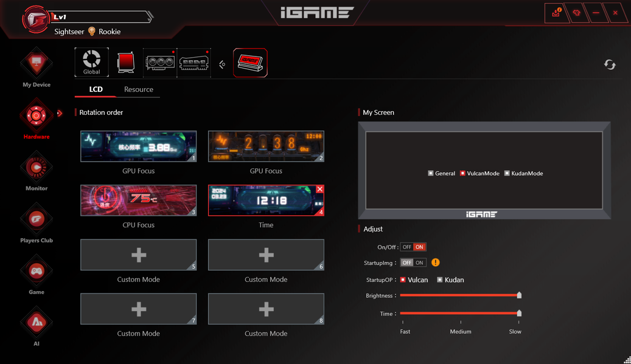Select the KudanMode screen option
Screen dimensions: 631x364
[x=523, y=173]
